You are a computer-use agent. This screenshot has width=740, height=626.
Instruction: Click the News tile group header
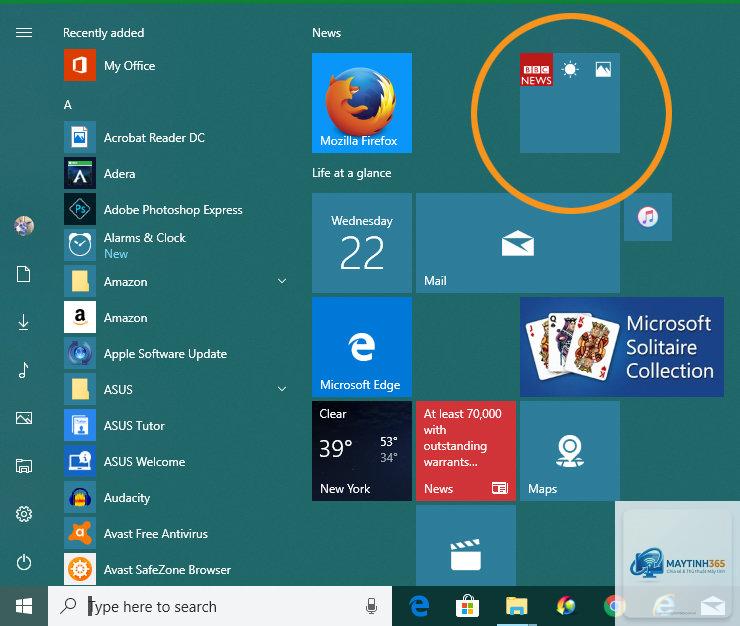[x=327, y=33]
